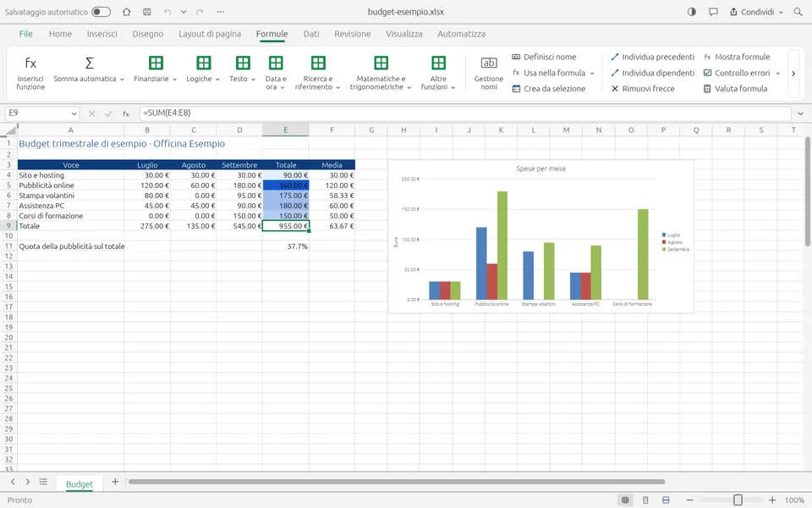The width and height of the screenshot is (812, 508).
Task: Confirm formula entry with checkmark icon
Action: point(108,113)
